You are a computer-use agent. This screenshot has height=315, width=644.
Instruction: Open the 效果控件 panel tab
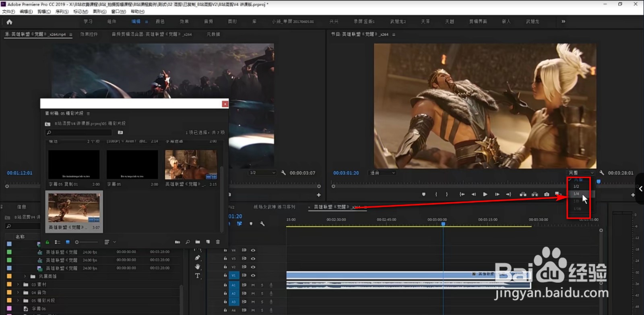pos(89,34)
